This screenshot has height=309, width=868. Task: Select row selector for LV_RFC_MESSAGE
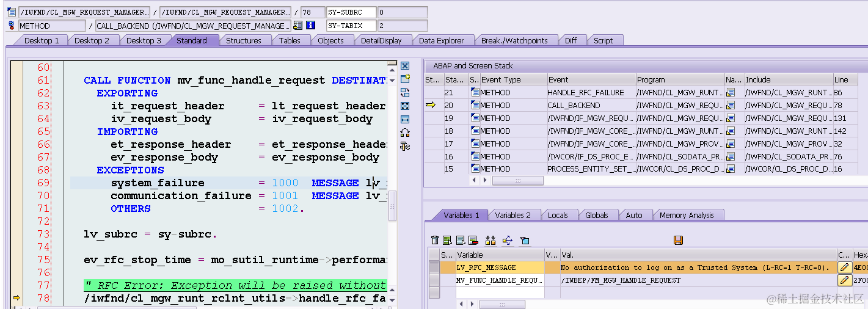[x=434, y=267]
